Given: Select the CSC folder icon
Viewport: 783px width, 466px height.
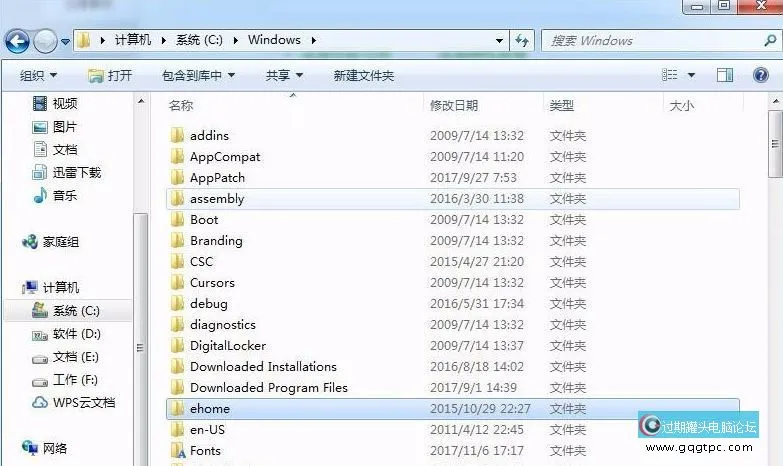Looking at the screenshot, I should [x=177, y=261].
